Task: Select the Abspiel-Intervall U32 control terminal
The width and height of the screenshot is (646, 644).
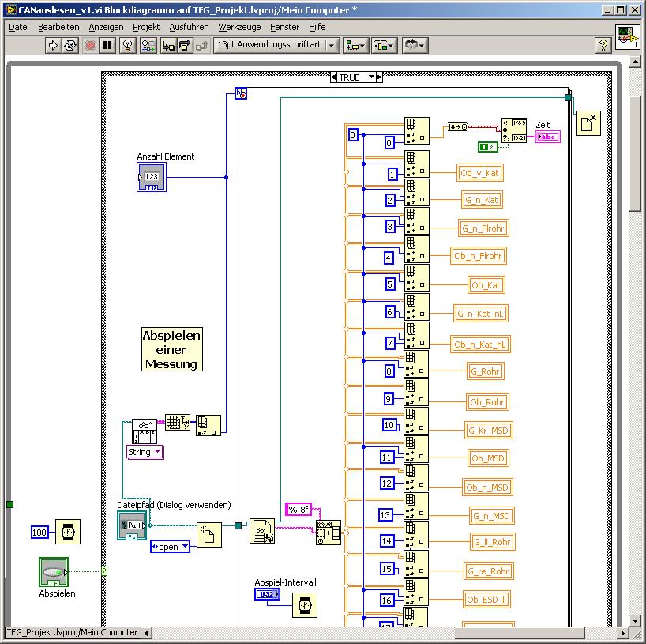Action: click(268, 594)
